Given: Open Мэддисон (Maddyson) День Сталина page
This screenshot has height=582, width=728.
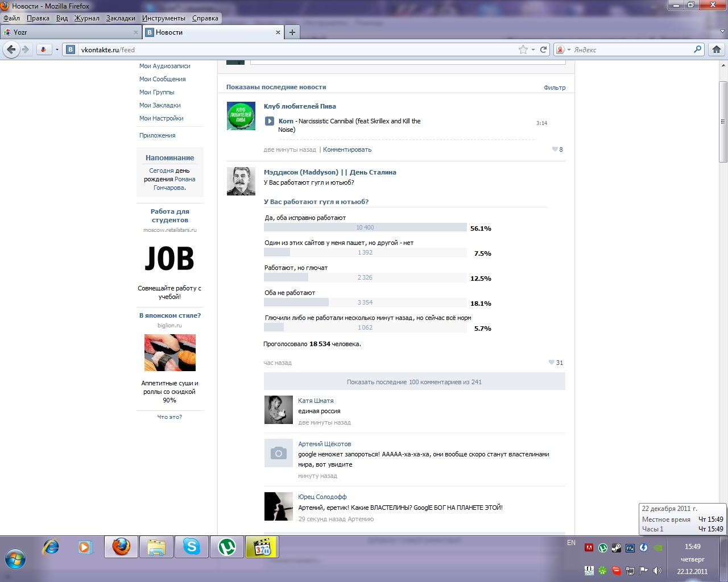Looking at the screenshot, I should [x=330, y=172].
